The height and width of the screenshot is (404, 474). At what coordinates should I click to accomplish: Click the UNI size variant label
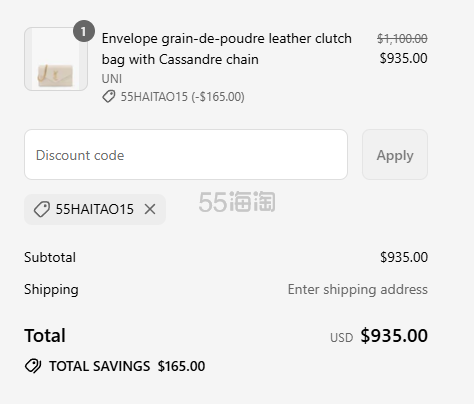(x=112, y=79)
